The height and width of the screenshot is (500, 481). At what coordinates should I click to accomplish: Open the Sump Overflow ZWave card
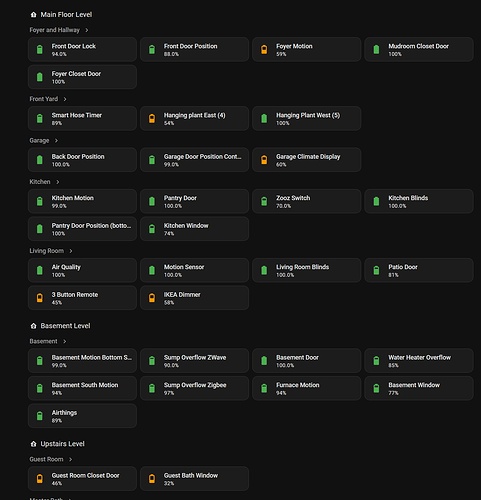[194, 361]
